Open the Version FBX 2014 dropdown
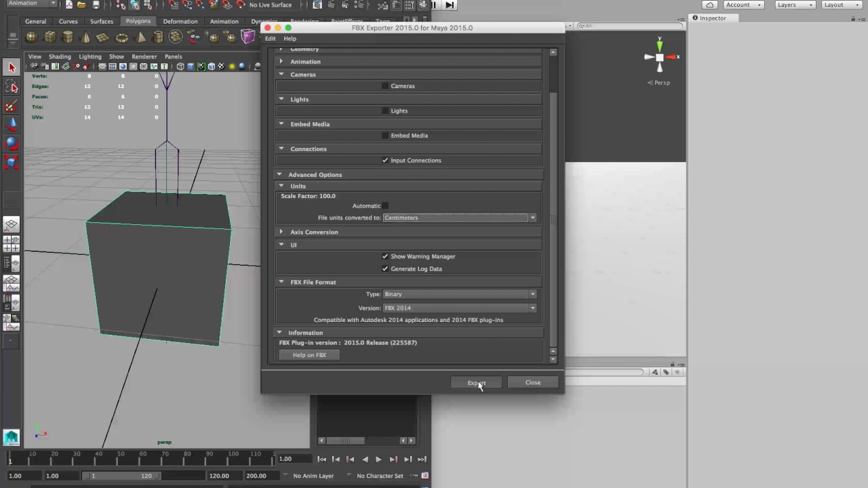Screen dimensions: 868x488 [460, 308]
